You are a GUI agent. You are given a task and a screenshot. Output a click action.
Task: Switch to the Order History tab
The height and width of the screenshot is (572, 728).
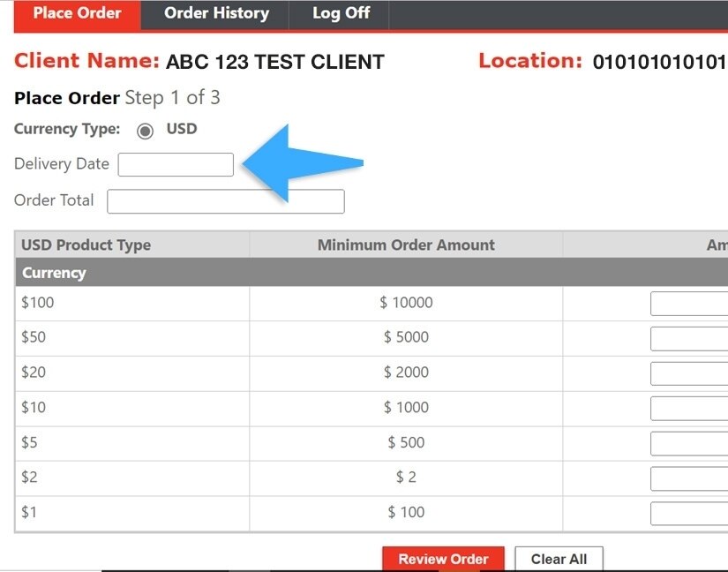[x=215, y=13]
